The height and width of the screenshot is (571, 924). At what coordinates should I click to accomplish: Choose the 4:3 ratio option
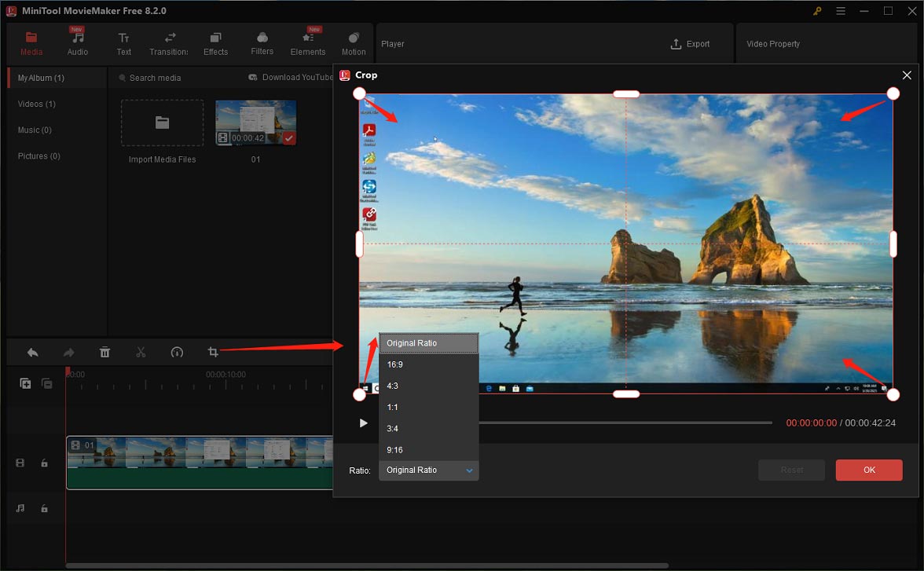(428, 386)
